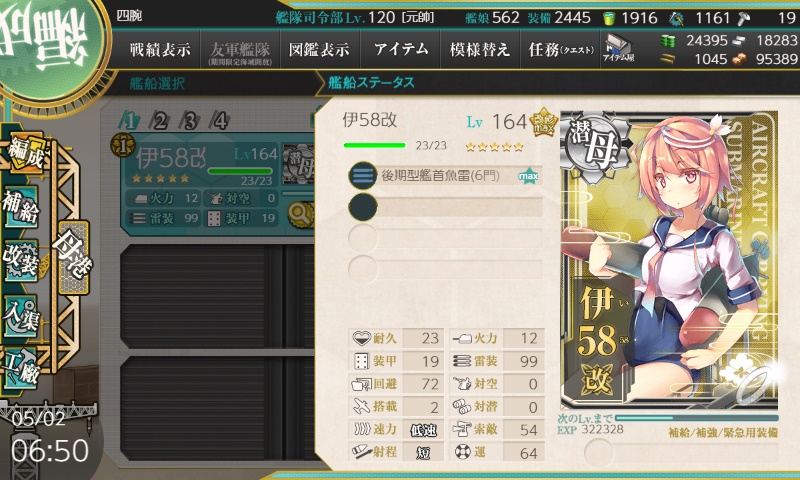Viewport: 800px width, 480px height.
Task: Select the 補給 resupply sidebar icon
Action: coord(20,207)
